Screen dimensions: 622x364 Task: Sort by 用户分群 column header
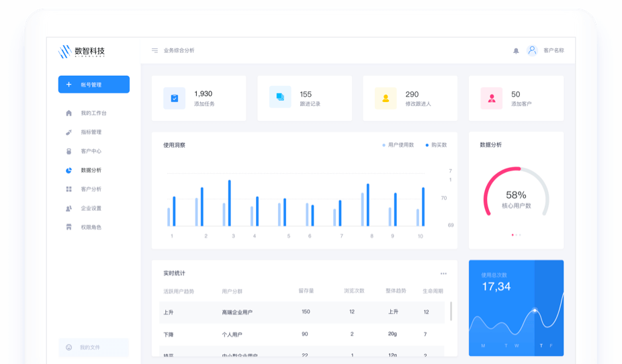tap(232, 291)
